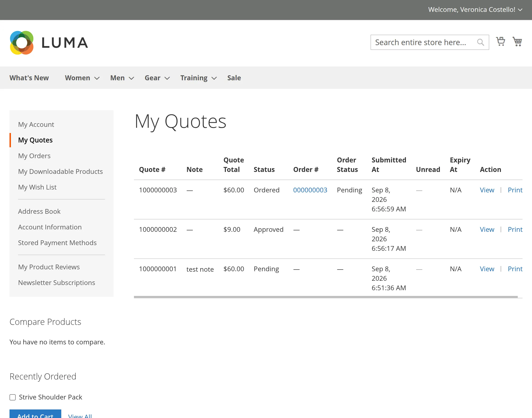Open My Downloadable Products
Viewport: 532px width, 418px height.
pyautogui.click(x=60, y=171)
